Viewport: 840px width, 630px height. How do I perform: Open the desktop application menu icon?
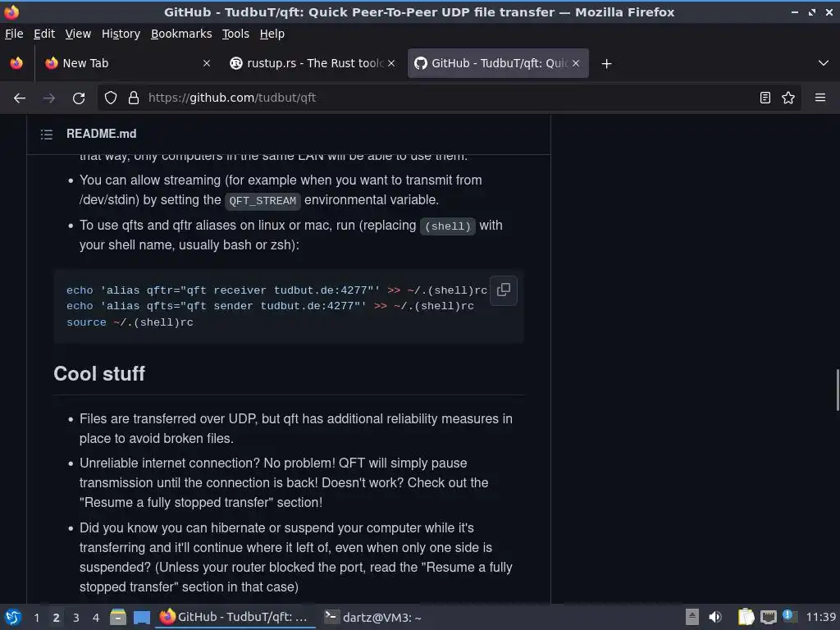tap(13, 617)
